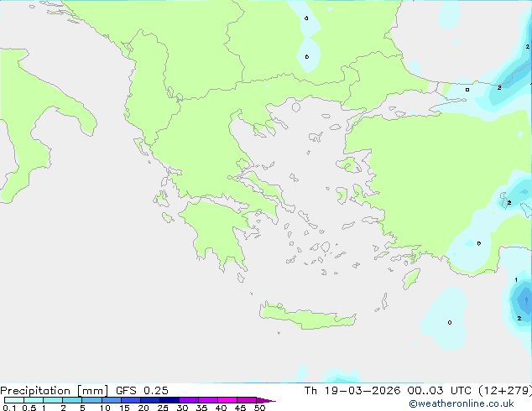Viewport: 532px width, 411px height.
Task: Choose the 40–45 mm magenta legend swatch
Action: (x=227, y=400)
